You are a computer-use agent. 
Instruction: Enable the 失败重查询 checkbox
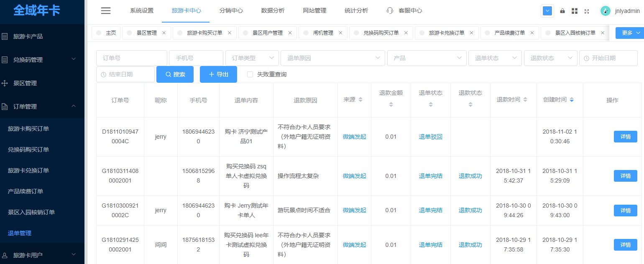coord(250,74)
